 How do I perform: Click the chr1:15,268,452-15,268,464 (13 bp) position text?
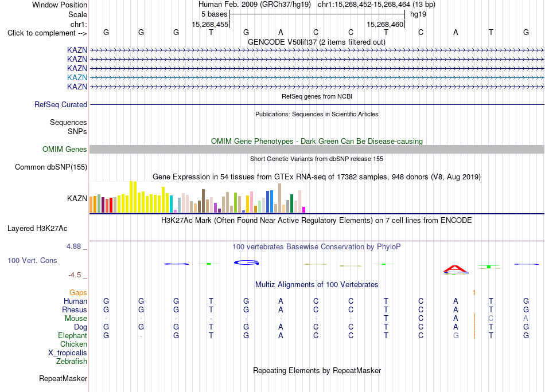point(376,5)
